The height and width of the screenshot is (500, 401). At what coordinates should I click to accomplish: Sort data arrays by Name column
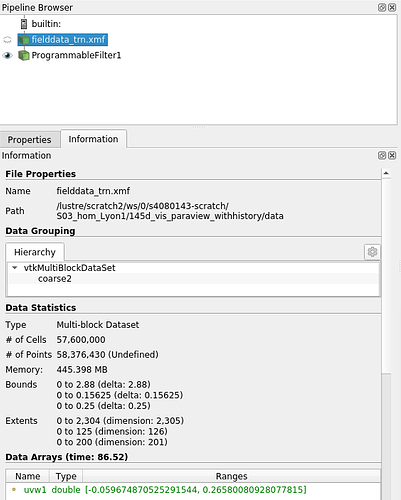pyautogui.click(x=28, y=476)
